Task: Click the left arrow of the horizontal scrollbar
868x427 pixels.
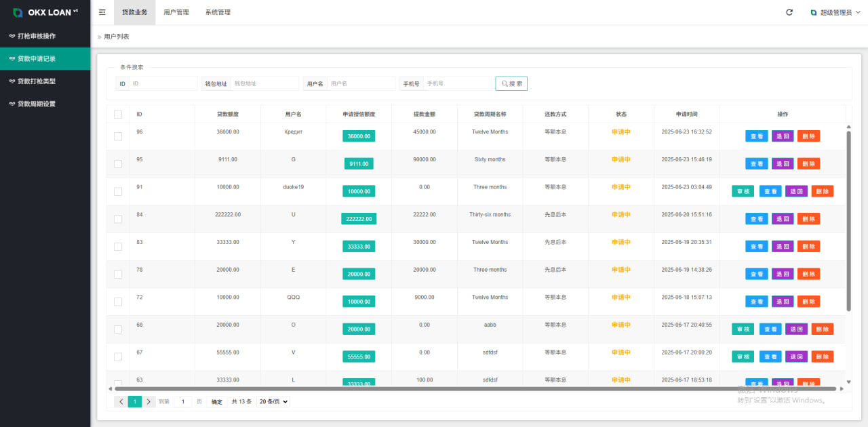Action: (111, 388)
